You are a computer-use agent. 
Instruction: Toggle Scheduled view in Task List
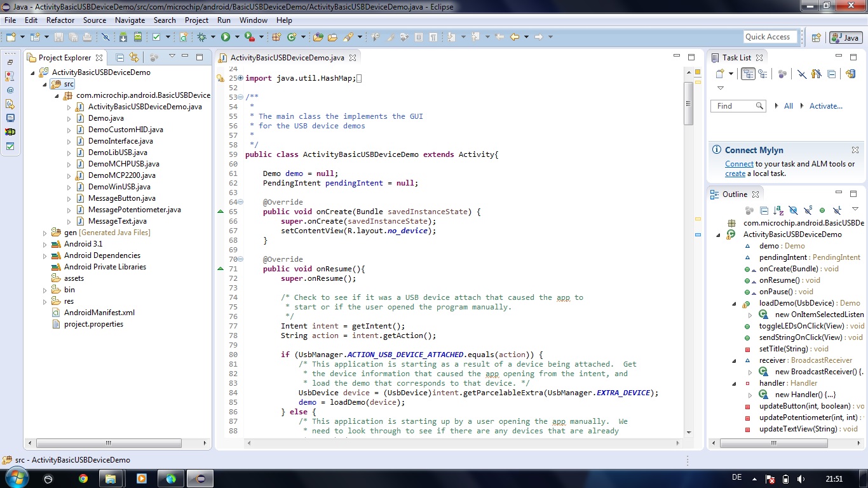click(x=763, y=74)
